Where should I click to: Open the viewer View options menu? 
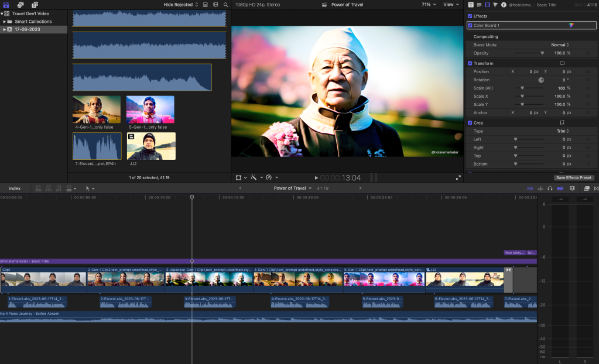point(451,5)
